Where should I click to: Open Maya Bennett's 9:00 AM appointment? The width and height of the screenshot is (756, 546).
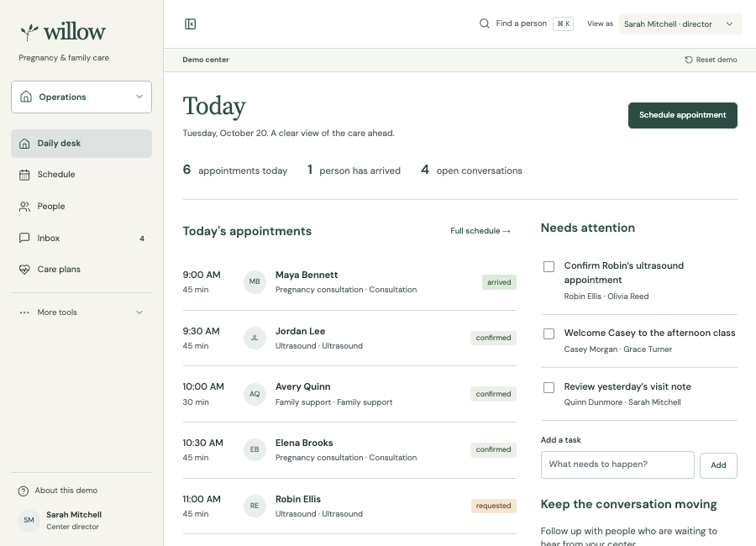[x=349, y=282]
